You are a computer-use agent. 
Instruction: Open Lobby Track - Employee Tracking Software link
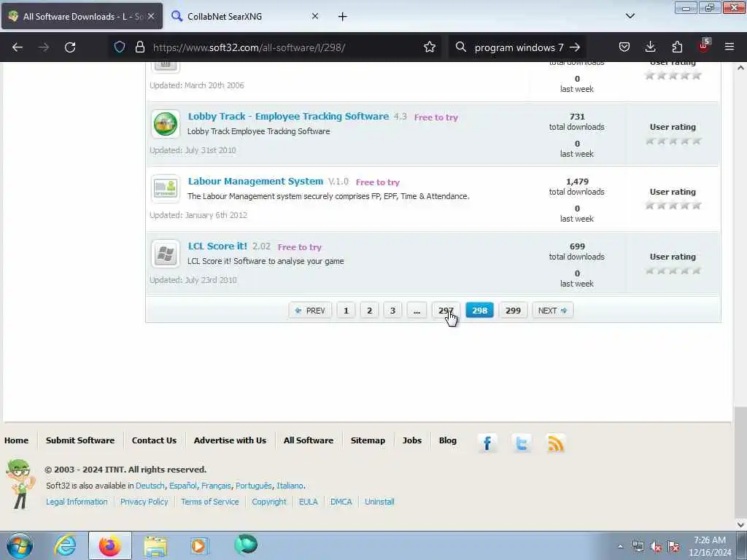pos(288,116)
